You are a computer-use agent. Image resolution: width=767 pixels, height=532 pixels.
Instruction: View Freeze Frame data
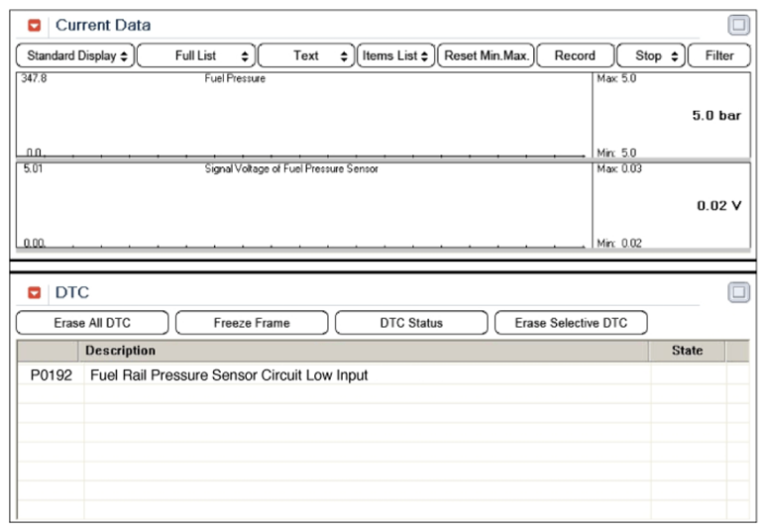tap(252, 323)
